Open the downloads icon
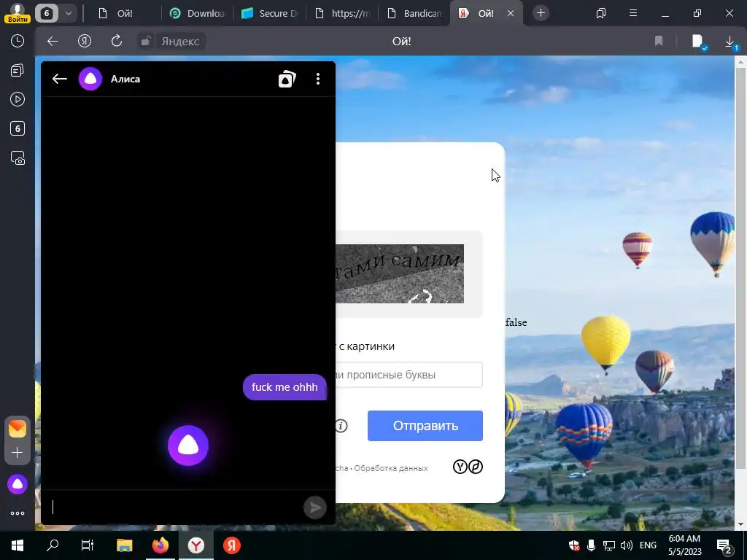747x560 pixels. point(730,42)
